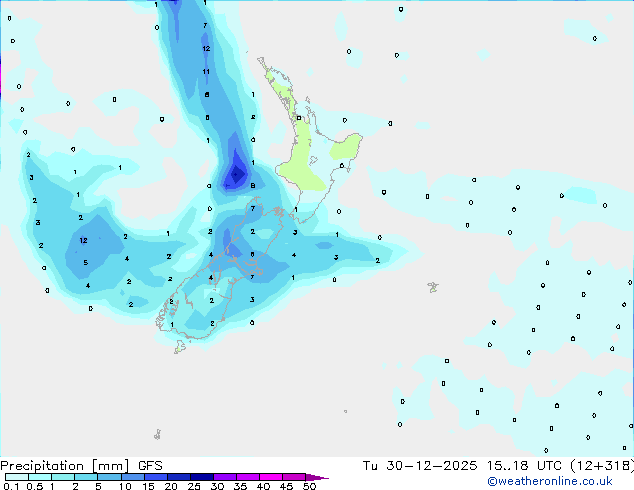Click the '25' legend scale label
This screenshot has height=490, width=634.
click(194, 486)
